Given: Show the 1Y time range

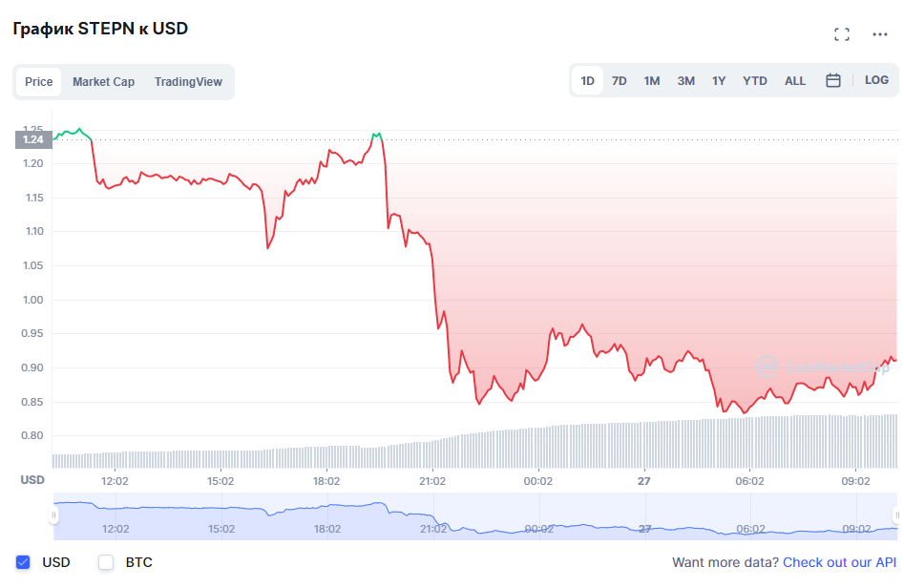Looking at the screenshot, I should point(719,81).
